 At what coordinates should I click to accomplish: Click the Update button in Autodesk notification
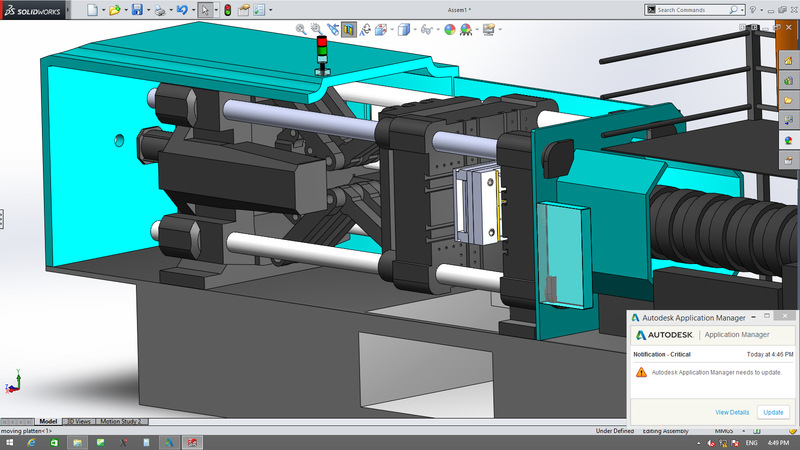(x=773, y=412)
